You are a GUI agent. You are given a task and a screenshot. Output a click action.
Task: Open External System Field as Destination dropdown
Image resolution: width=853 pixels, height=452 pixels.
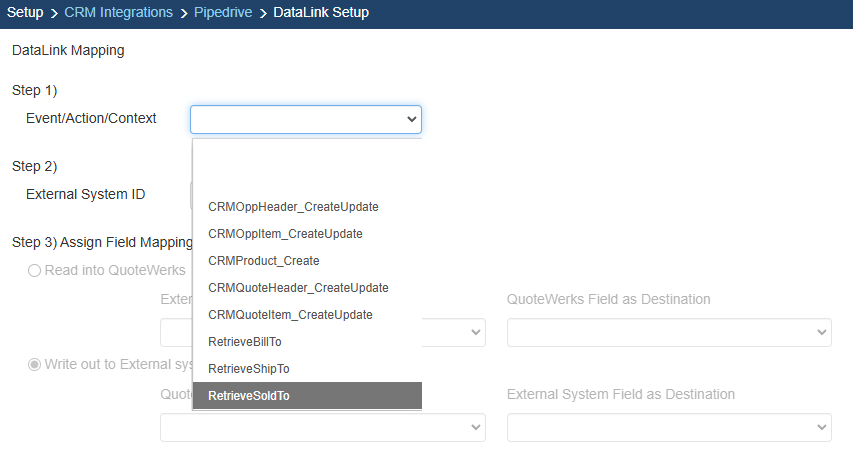click(x=669, y=427)
